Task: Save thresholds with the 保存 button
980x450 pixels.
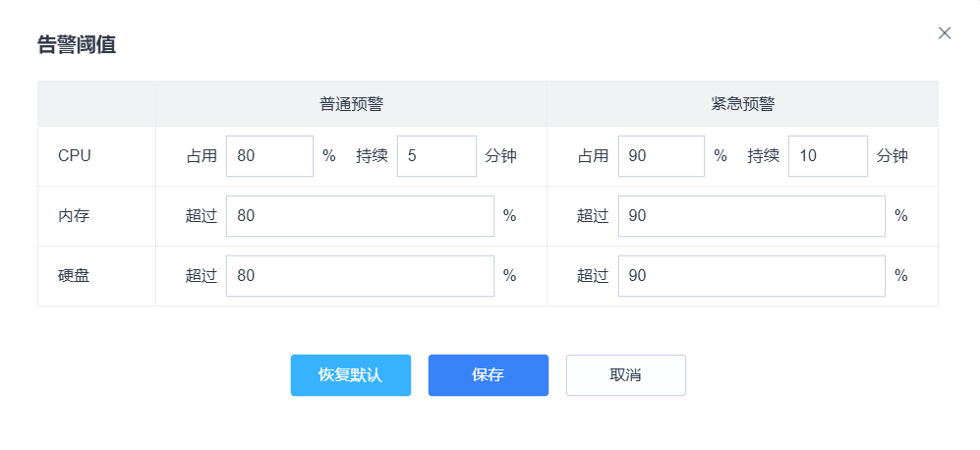Action: tap(488, 375)
